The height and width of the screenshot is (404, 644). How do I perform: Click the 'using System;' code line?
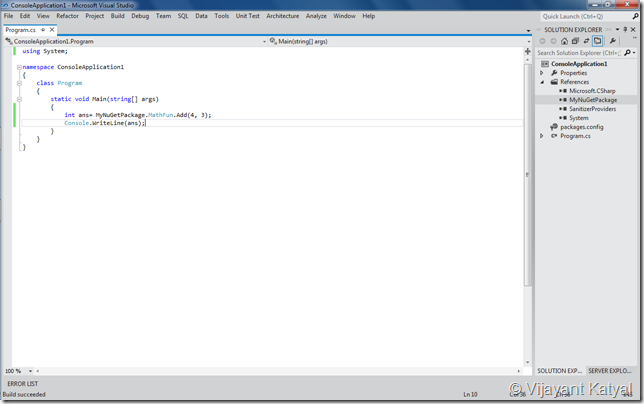click(45, 51)
